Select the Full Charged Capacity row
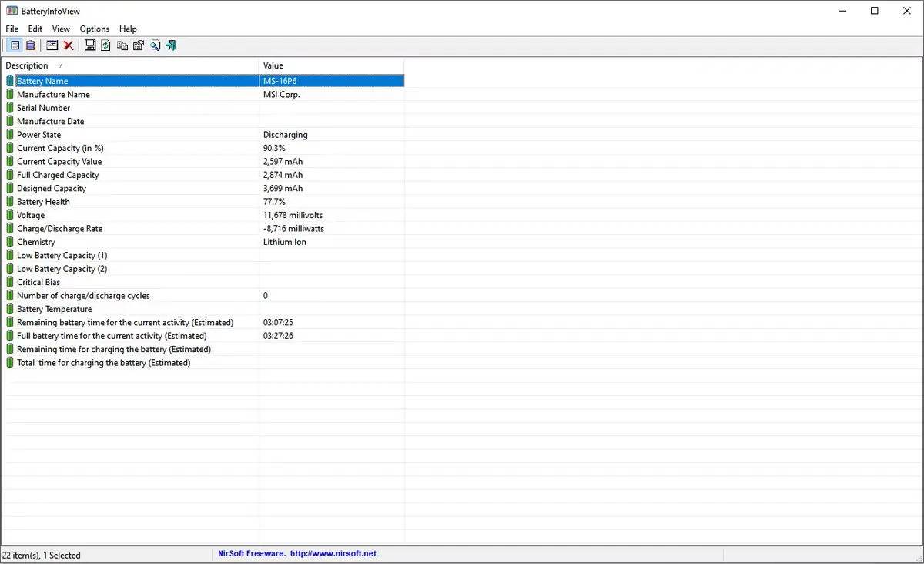The height and width of the screenshot is (564, 924). (x=203, y=175)
